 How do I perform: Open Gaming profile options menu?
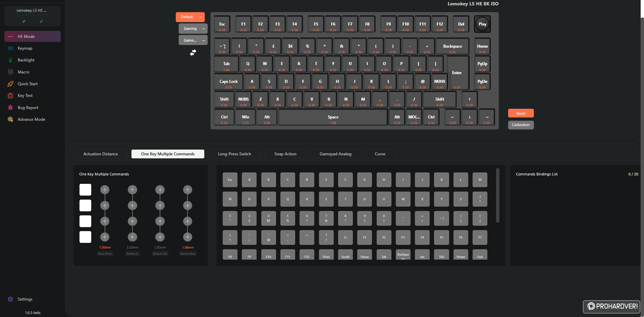tap(204, 29)
